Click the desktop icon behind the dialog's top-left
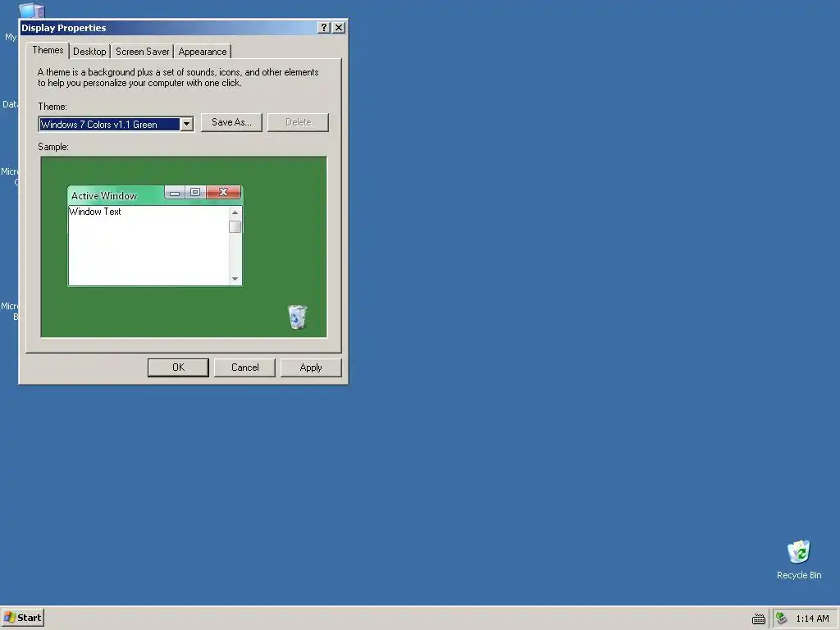Viewport: 840px width, 630px height. pos(31,11)
